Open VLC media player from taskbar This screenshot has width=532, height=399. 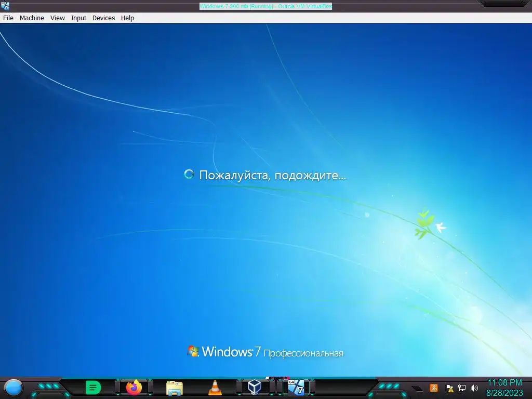coord(215,388)
